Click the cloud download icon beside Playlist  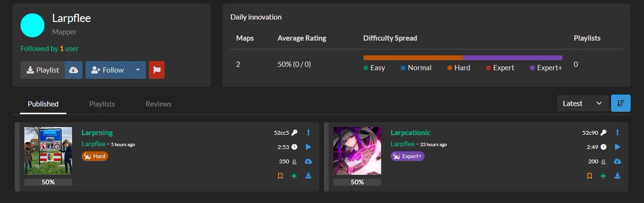click(x=74, y=70)
